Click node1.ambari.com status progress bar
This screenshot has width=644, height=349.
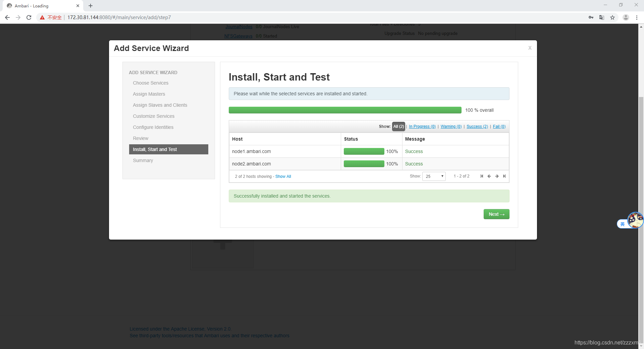pyautogui.click(x=364, y=151)
